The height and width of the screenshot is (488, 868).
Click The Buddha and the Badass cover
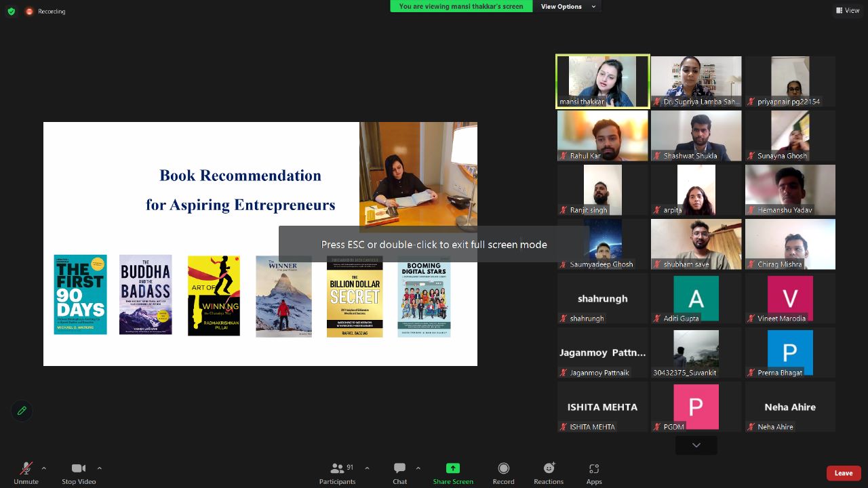point(145,295)
